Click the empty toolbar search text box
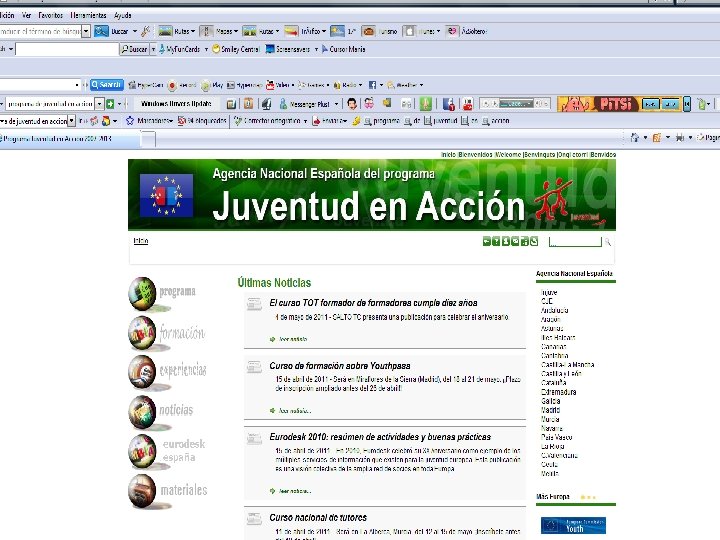 [x=67, y=49]
